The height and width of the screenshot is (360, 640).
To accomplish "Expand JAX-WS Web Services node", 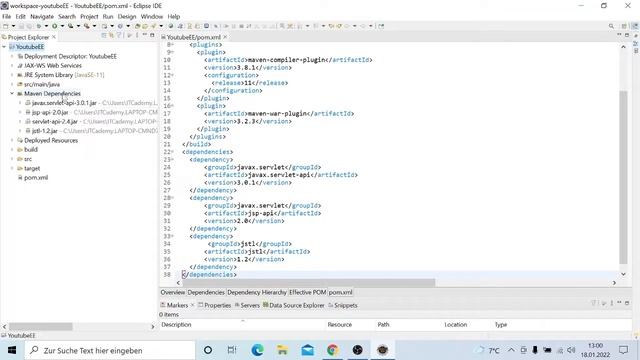I will [x=12, y=65].
